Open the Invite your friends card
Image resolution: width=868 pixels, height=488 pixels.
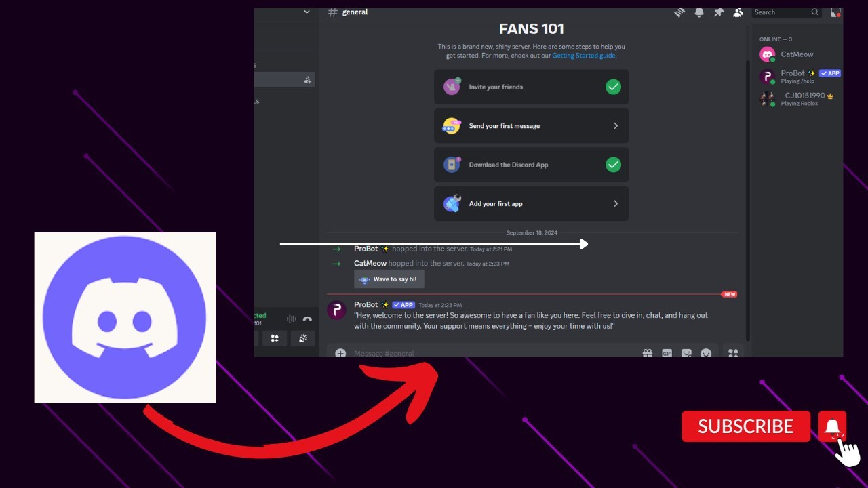[531, 87]
